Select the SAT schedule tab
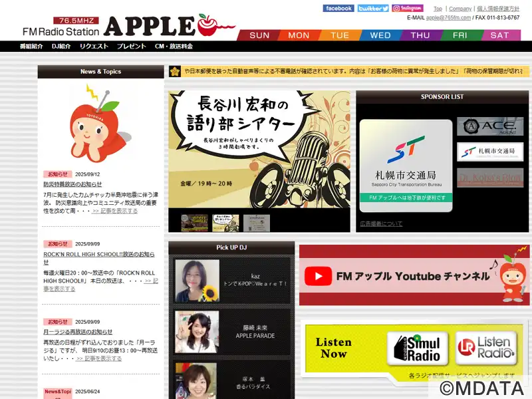 coord(500,35)
